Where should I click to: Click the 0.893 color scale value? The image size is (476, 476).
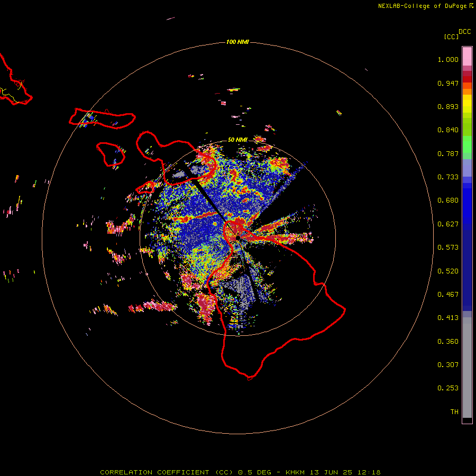click(448, 106)
